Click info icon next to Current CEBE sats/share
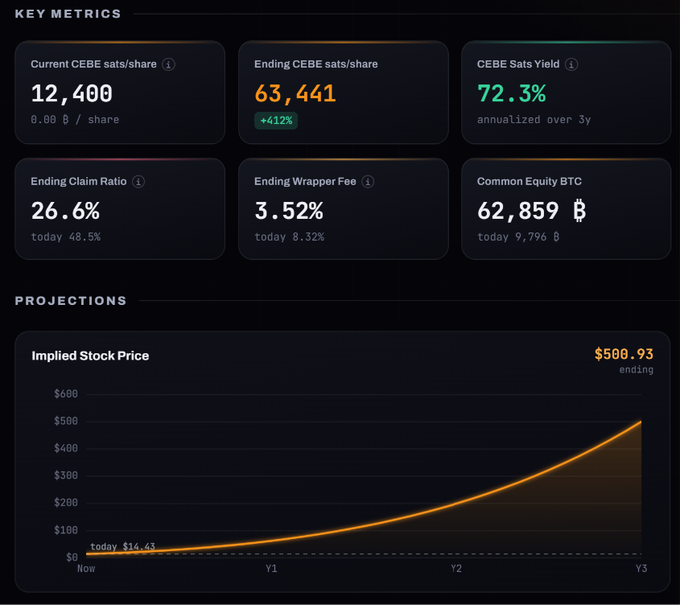 pyautogui.click(x=169, y=65)
